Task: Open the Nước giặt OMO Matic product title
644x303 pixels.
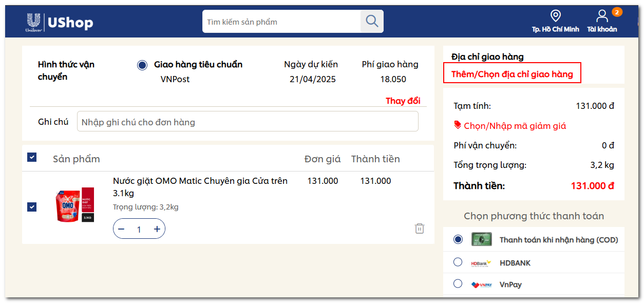Action: click(x=200, y=187)
